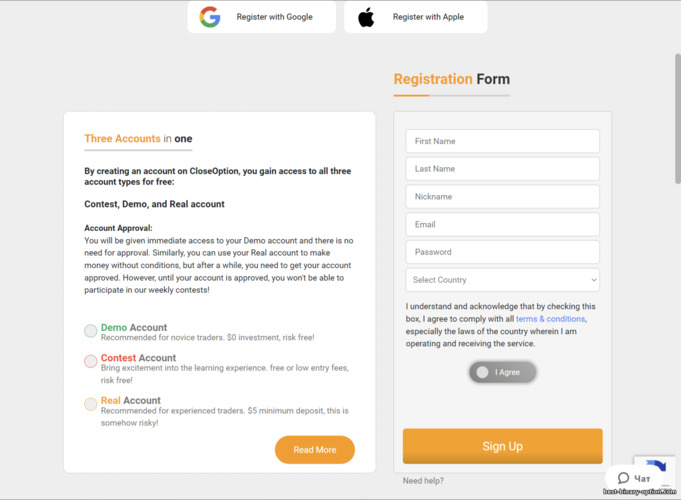The width and height of the screenshot is (681, 500).
Task: Click into the Nickname field
Action: (x=502, y=197)
